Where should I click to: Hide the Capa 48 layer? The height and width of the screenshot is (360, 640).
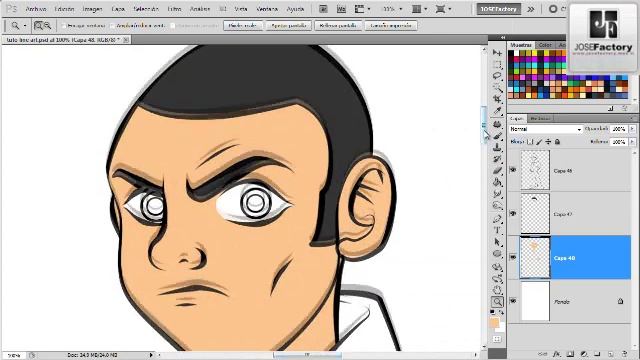(513, 257)
